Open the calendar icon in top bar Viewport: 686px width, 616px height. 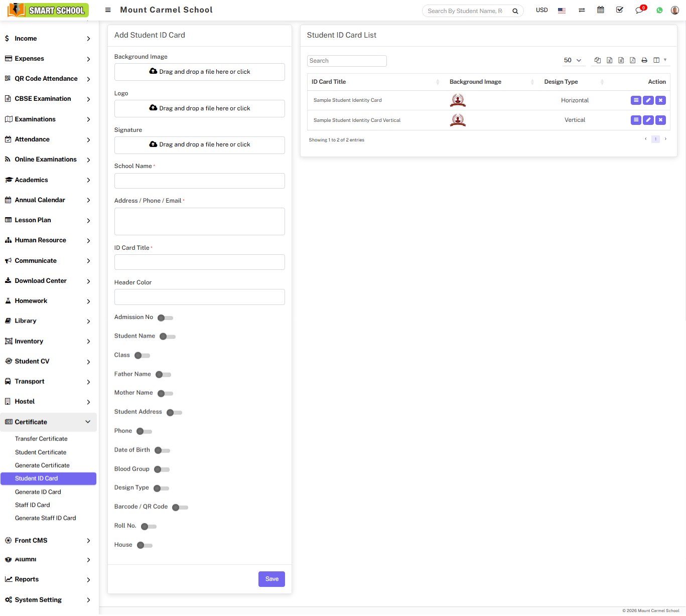600,10
